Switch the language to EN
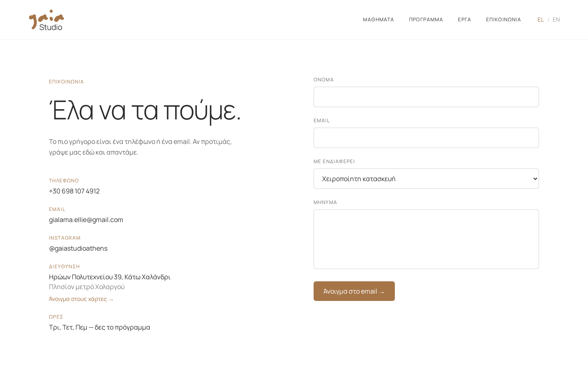The height and width of the screenshot is (368, 588). (556, 20)
